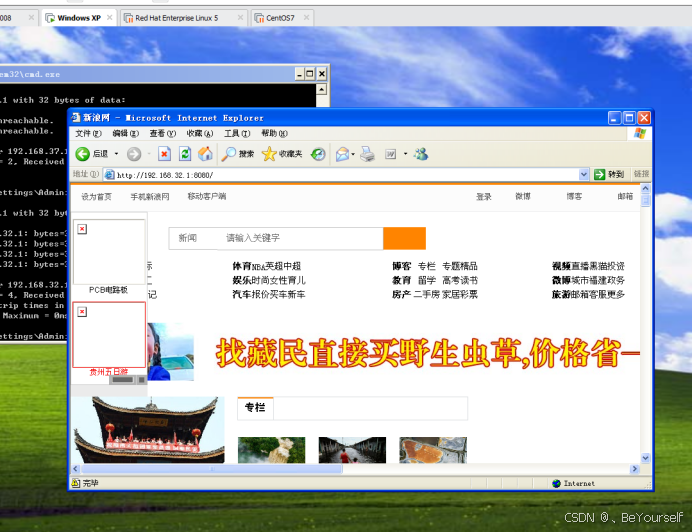Click the status bar page-done icon
This screenshot has height=532, width=692.
75,483
